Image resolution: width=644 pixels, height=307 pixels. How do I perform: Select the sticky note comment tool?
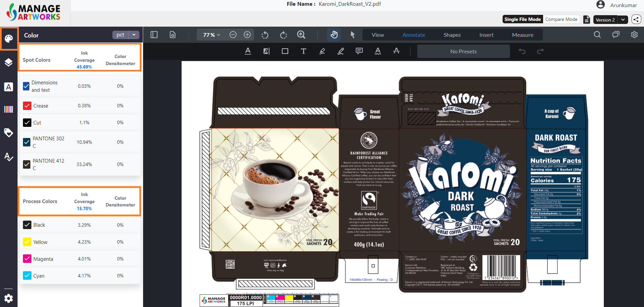point(359,51)
